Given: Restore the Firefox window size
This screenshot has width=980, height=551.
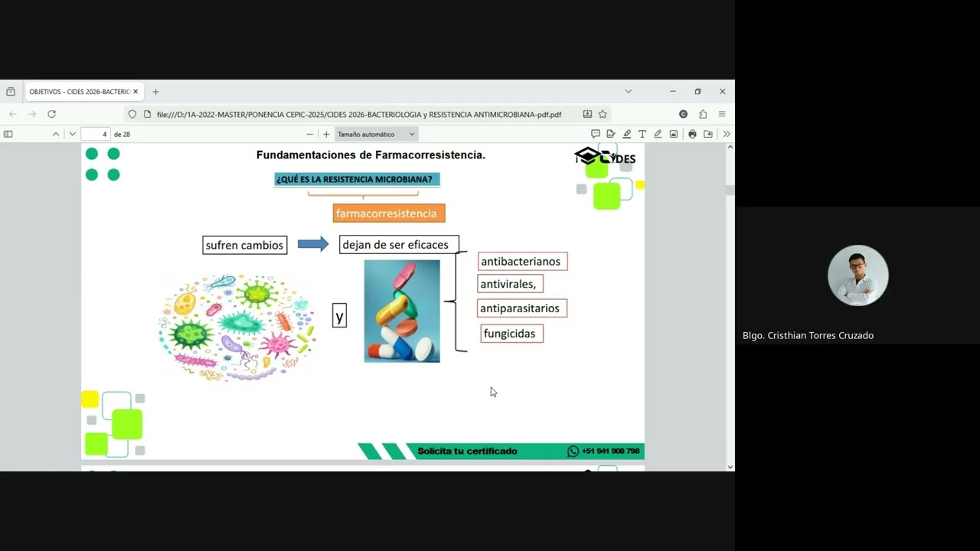Looking at the screenshot, I should coord(697,91).
